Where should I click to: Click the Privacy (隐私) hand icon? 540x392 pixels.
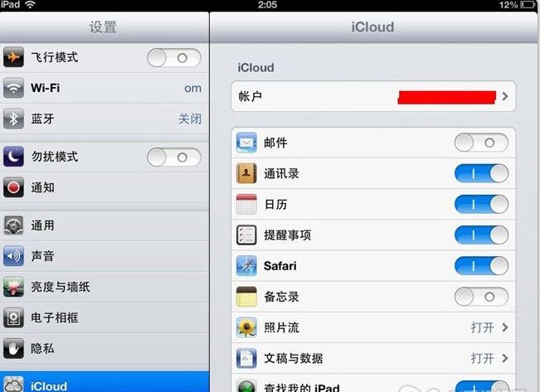[13, 348]
